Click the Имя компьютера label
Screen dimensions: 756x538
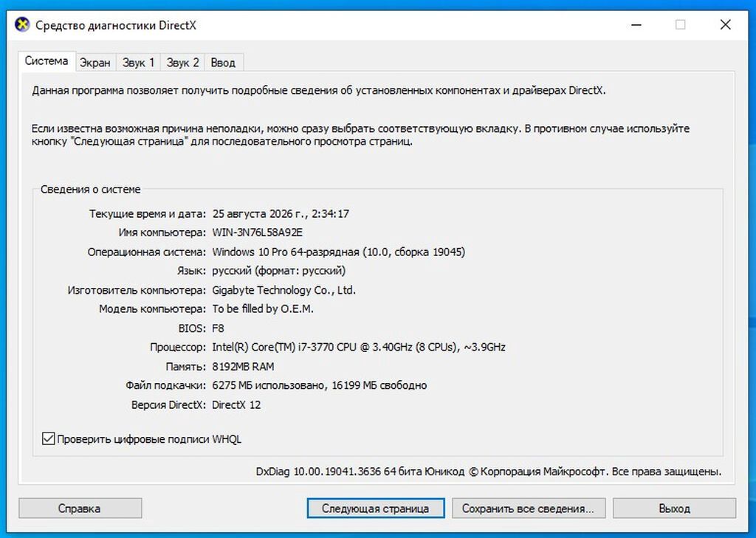[x=162, y=232]
